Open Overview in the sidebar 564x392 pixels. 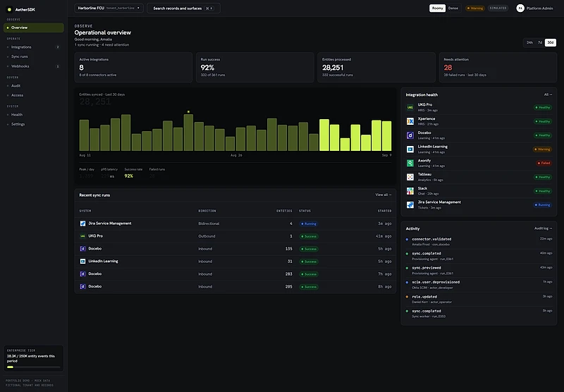point(33,27)
